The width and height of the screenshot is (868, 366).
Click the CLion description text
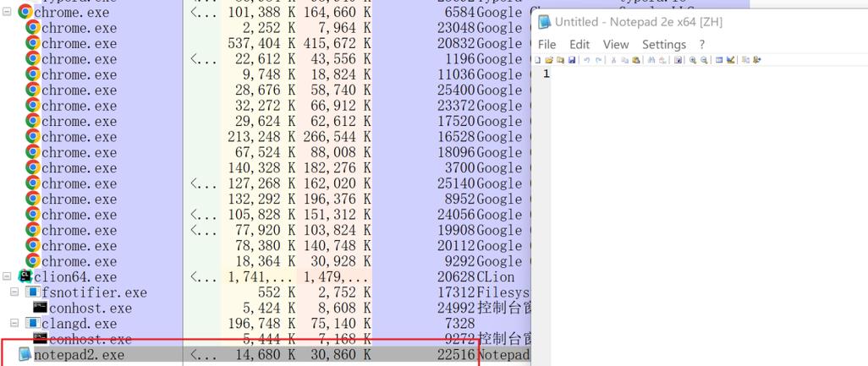(x=496, y=276)
